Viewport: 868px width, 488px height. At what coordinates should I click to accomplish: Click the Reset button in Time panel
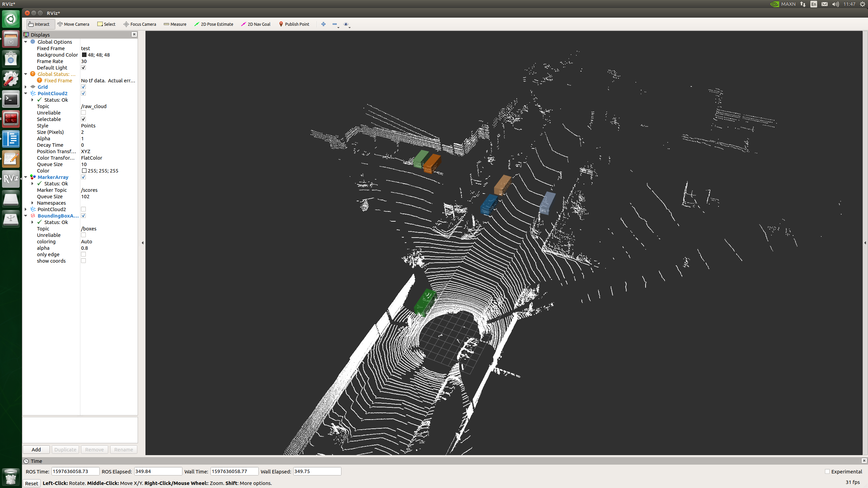point(32,483)
